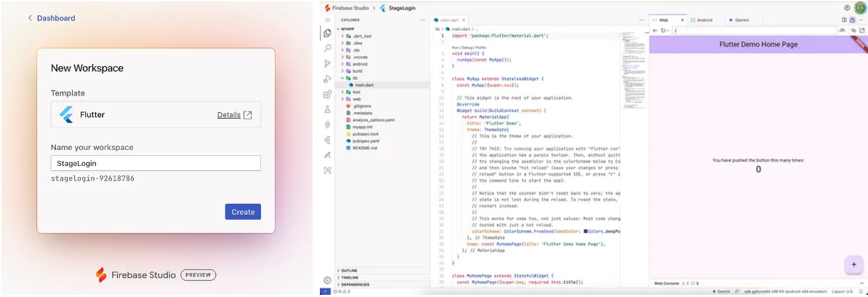Click the Run code lens above main()

pos(455,47)
